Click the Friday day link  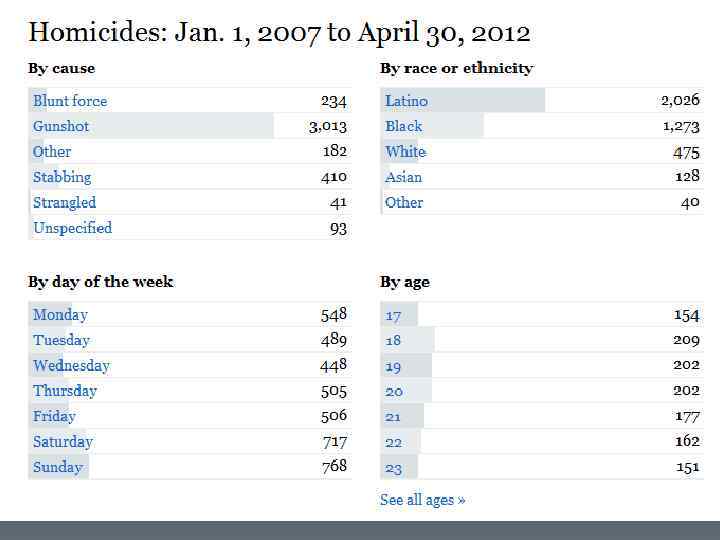tap(54, 416)
